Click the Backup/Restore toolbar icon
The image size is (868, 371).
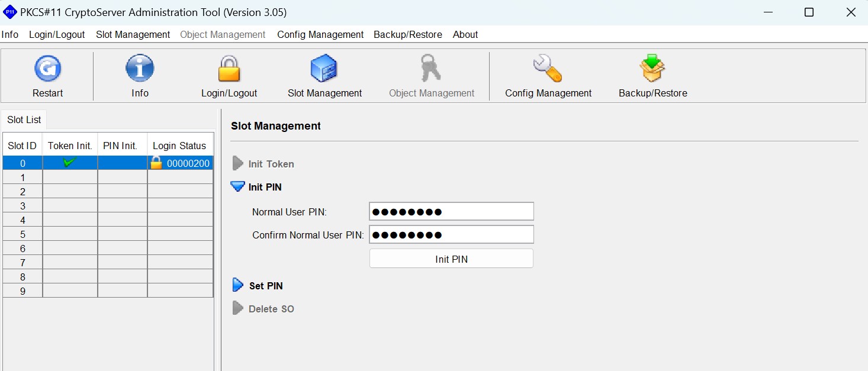652,69
